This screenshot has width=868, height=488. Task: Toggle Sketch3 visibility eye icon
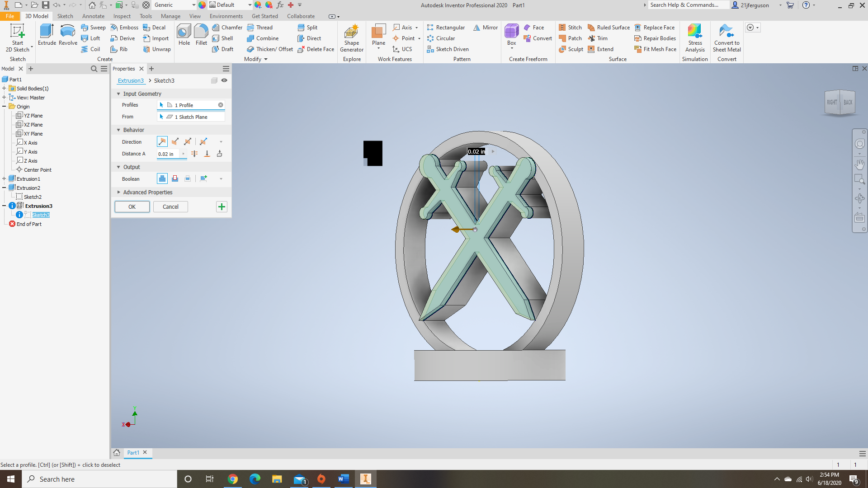[x=224, y=80]
